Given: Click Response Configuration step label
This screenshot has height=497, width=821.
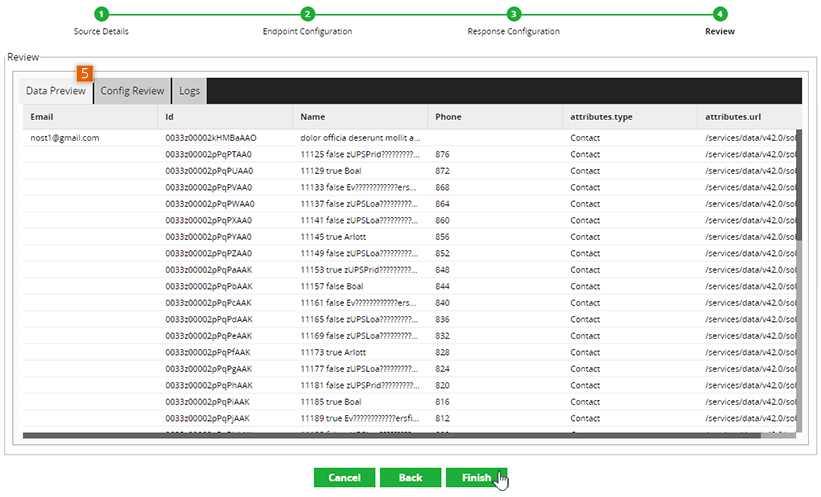Looking at the screenshot, I should 514,31.
